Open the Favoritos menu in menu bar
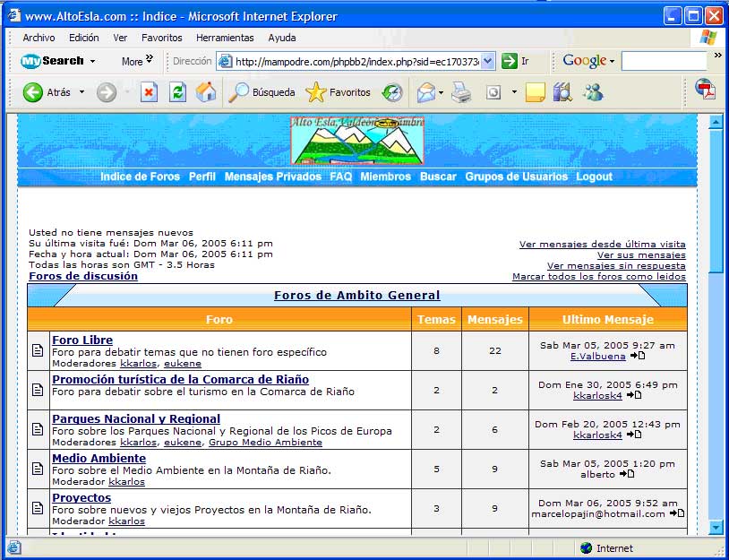 pos(161,38)
